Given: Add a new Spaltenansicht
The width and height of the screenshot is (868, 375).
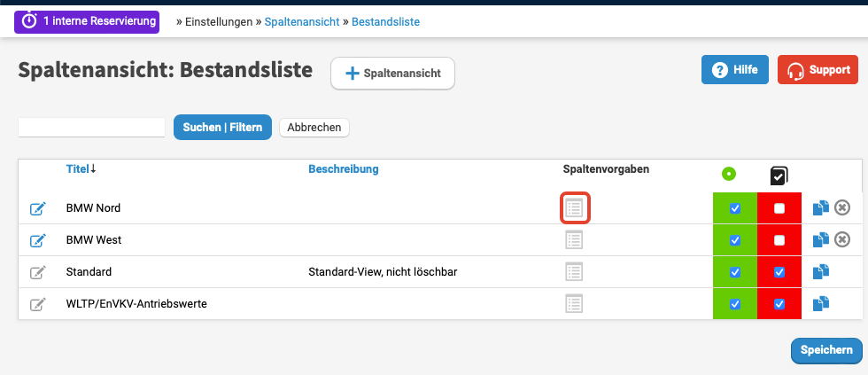Looking at the screenshot, I should (392, 74).
